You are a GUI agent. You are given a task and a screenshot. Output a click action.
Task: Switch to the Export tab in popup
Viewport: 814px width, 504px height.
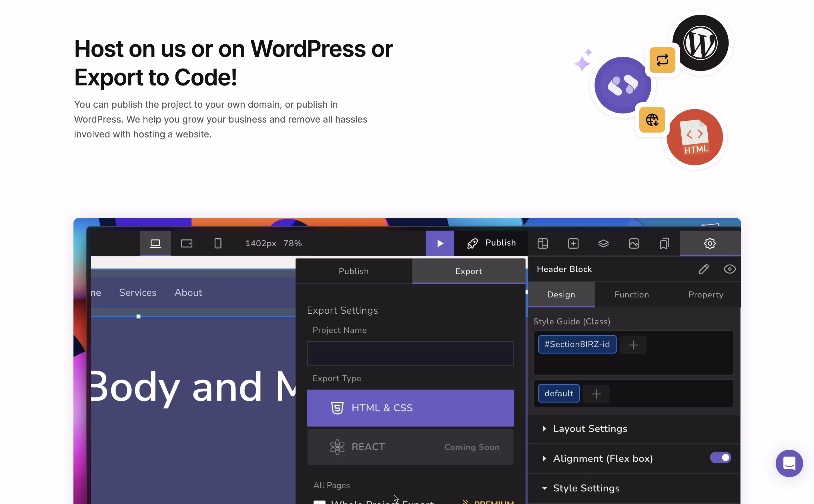pos(469,271)
